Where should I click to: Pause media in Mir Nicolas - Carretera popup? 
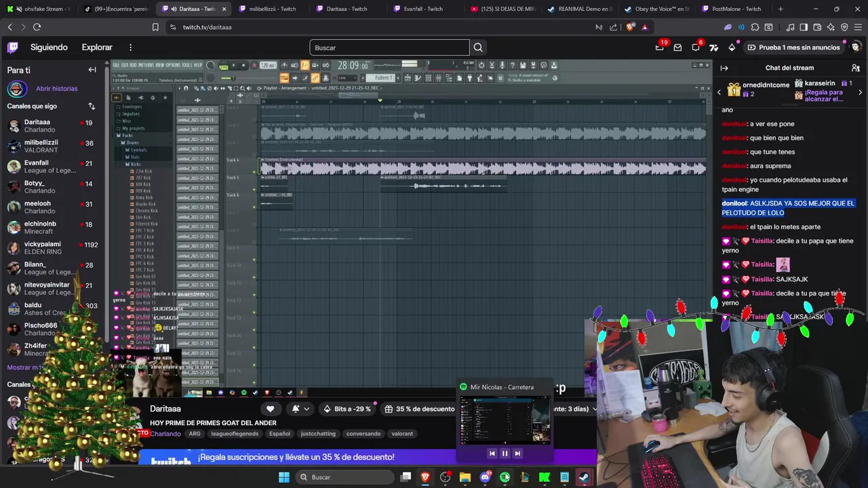coord(505,453)
